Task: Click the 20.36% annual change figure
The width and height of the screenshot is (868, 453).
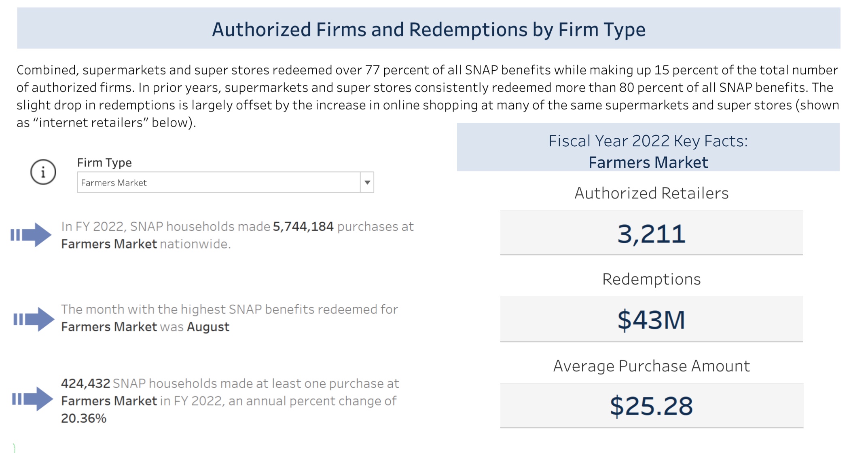Action: (x=84, y=418)
